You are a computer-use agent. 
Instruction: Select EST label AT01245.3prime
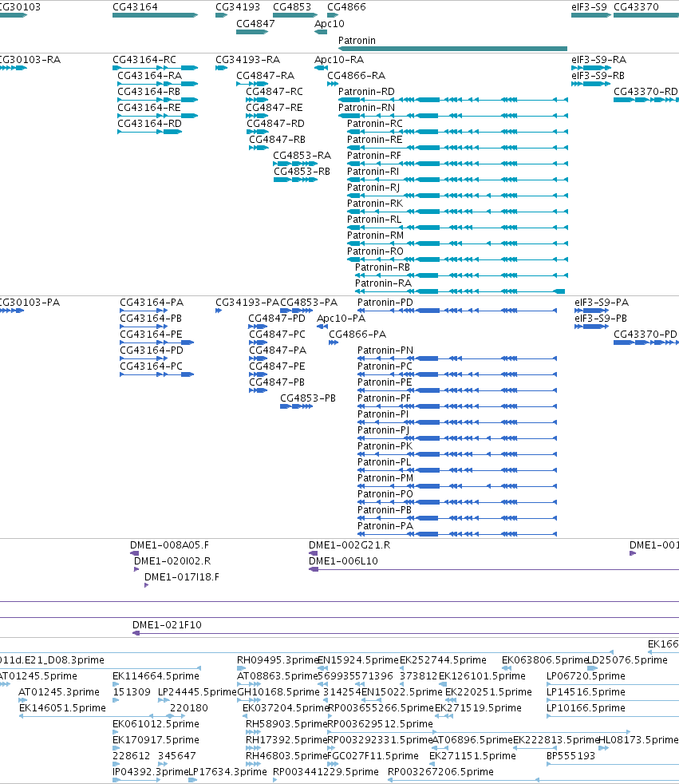pyautogui.click(x=59, y=692)
